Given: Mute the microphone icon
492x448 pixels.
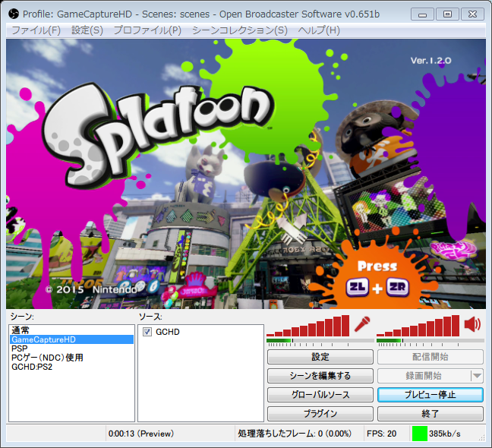Looking at the screenshot, I should click(362, 324).
